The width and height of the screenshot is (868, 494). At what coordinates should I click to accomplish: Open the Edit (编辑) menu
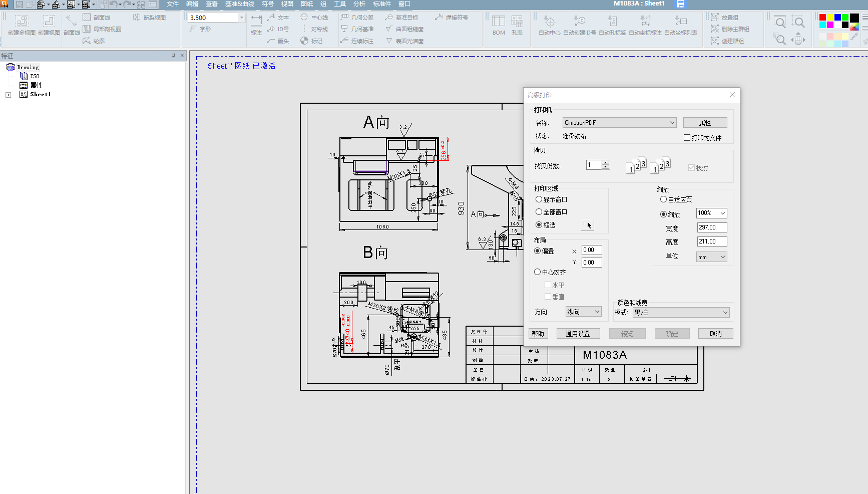click(192, 4)
